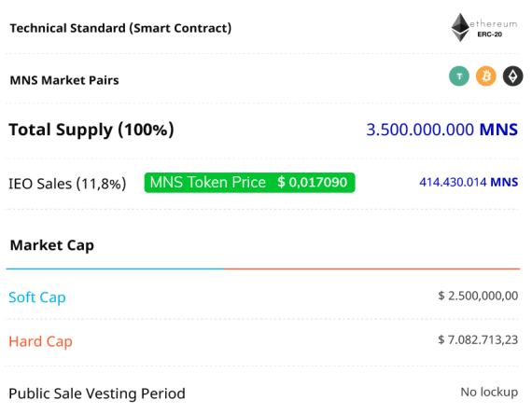The width and height of the screenshot is (532, 414).
Task: Select the Tether USDT pair icon
Action: (459, 76)
